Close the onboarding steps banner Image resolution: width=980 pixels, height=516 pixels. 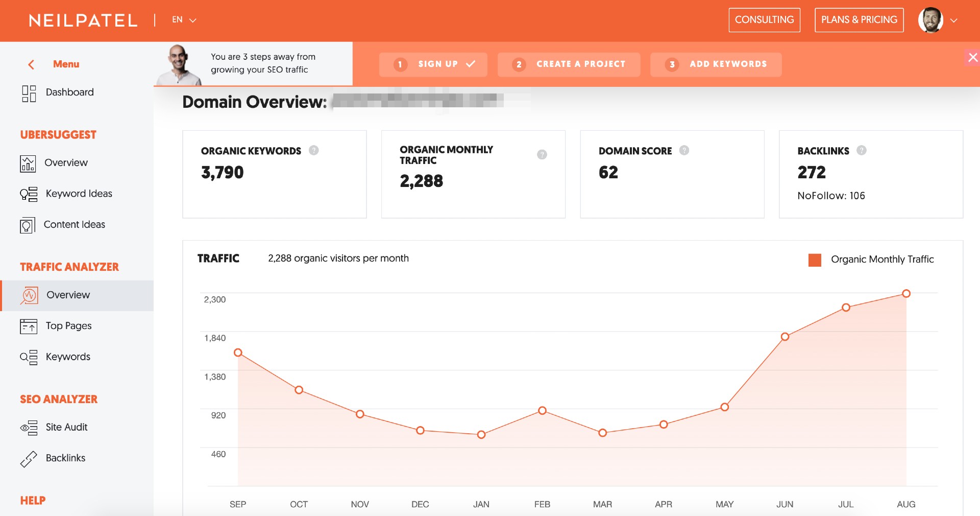[973, 57]
